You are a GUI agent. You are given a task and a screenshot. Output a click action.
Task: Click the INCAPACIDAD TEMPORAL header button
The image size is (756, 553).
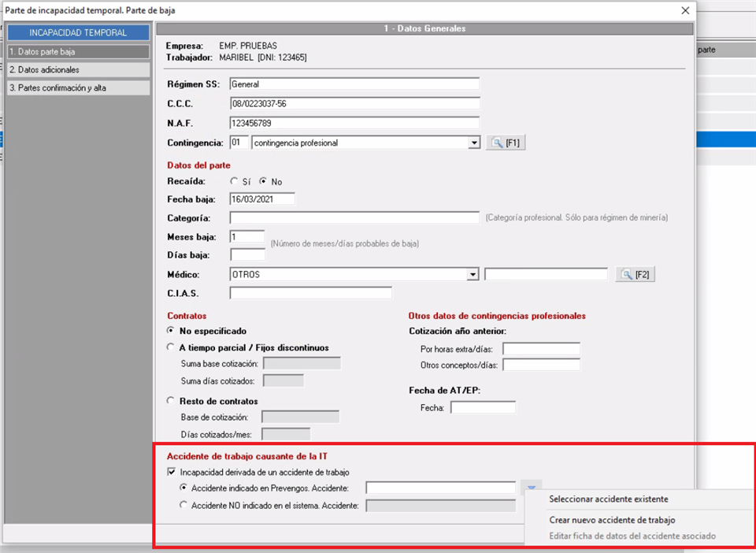click(77, 33)
